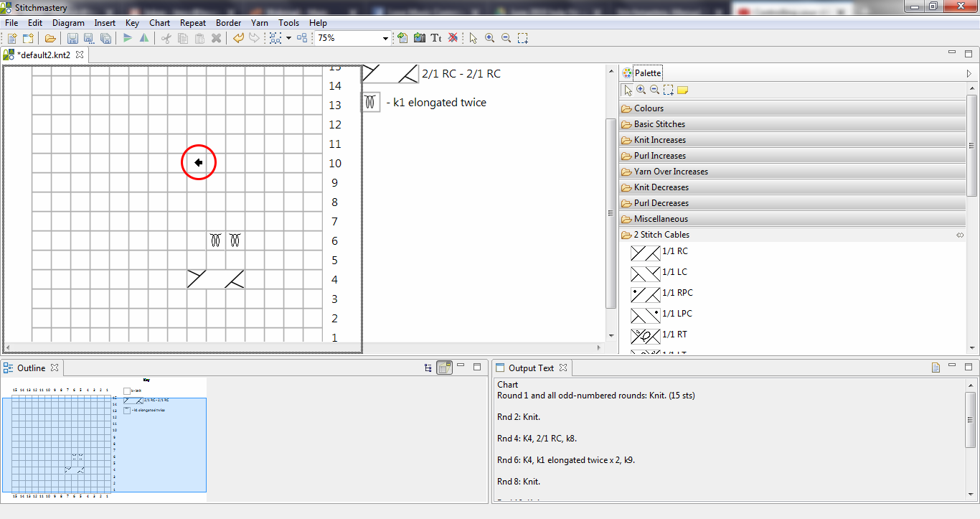
Task: Pick the 1/1 RC cable stitch
Action: coord(645,253)
